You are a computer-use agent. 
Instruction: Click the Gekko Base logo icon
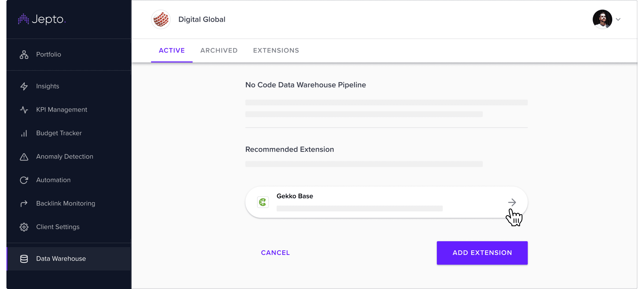pos(263,202)
